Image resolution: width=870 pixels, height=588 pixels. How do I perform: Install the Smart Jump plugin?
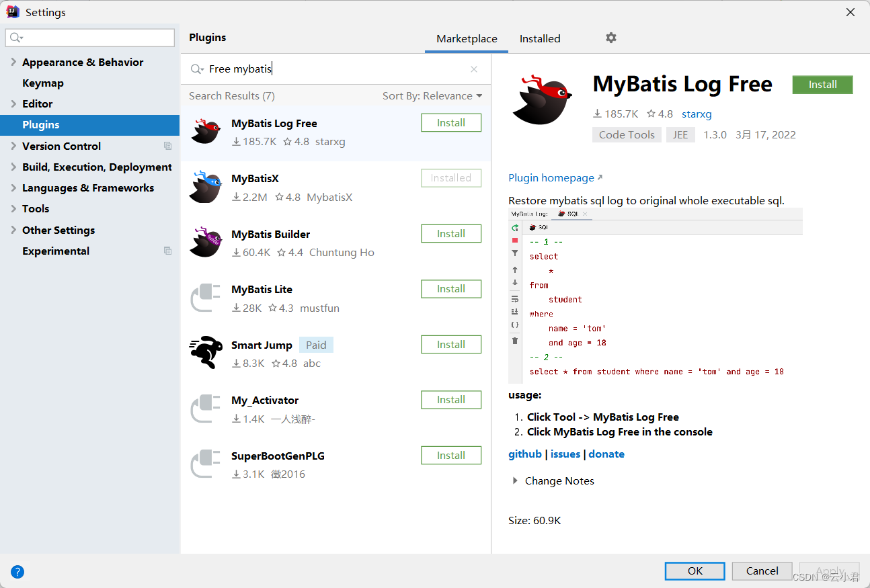coord(451,345)
